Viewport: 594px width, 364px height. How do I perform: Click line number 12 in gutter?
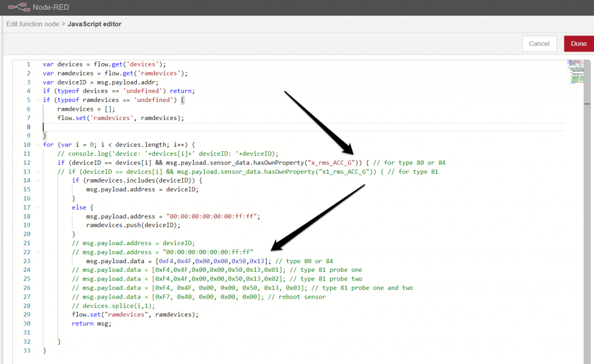point(27,163)
